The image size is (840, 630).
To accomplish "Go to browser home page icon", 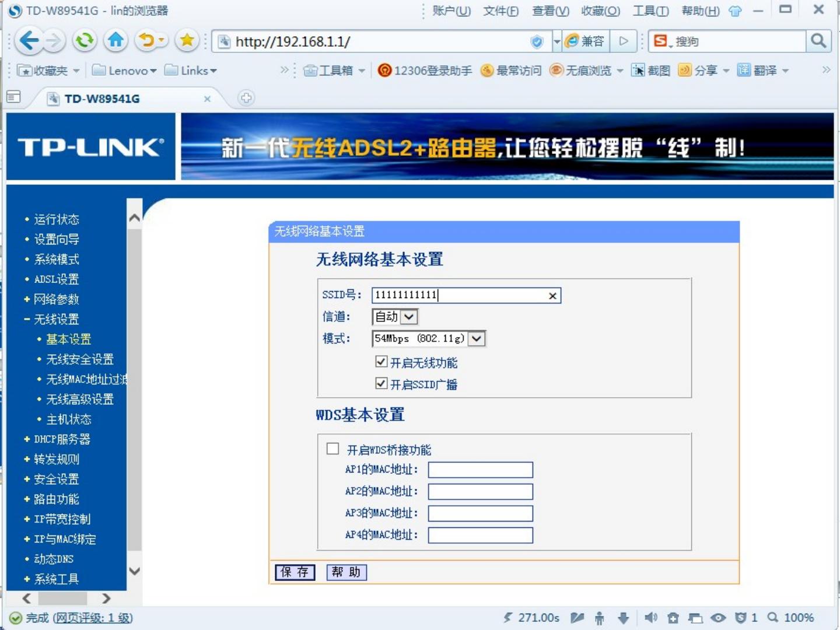I will click(116, 41).
